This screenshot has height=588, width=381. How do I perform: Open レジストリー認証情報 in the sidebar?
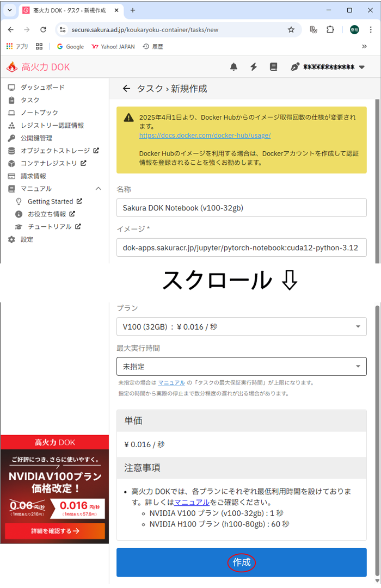pyautogui.click(x=52, y=126)
